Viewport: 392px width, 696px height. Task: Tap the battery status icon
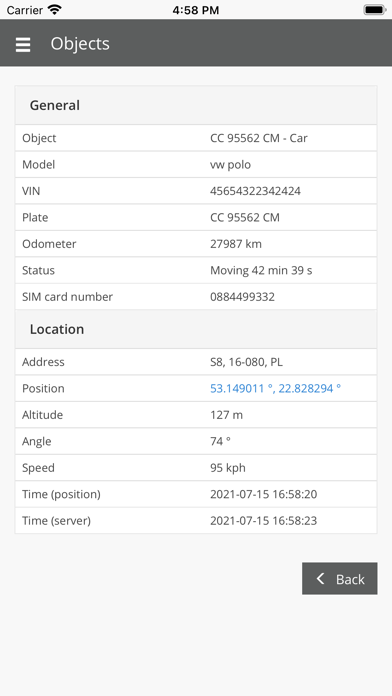[x=374, y=10]
